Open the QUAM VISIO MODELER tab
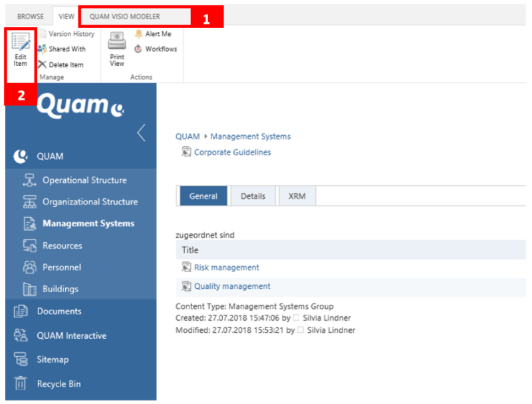 [125, 16]
